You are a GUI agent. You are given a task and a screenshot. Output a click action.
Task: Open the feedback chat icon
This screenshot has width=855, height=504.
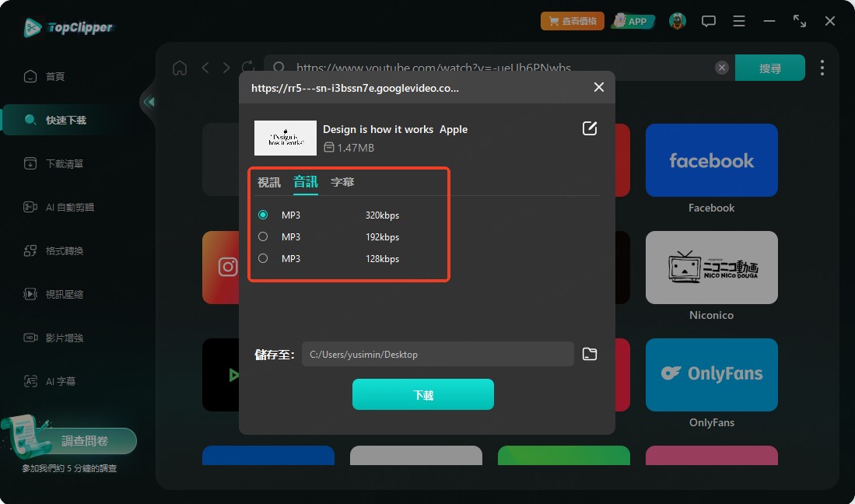pyautogui.click(x=708, y=21)
